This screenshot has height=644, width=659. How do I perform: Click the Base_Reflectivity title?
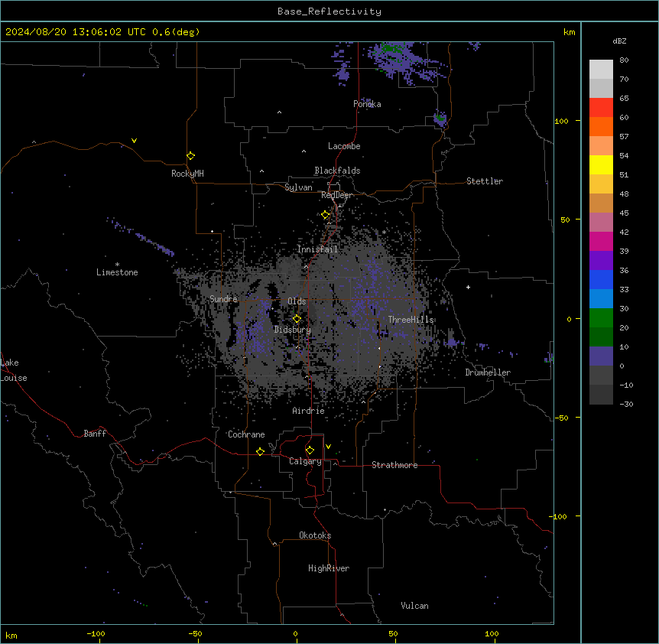coord(329,11)
